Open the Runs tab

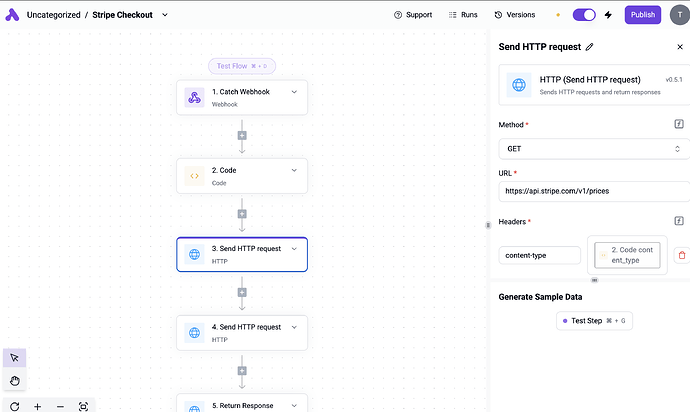point(462,15)
